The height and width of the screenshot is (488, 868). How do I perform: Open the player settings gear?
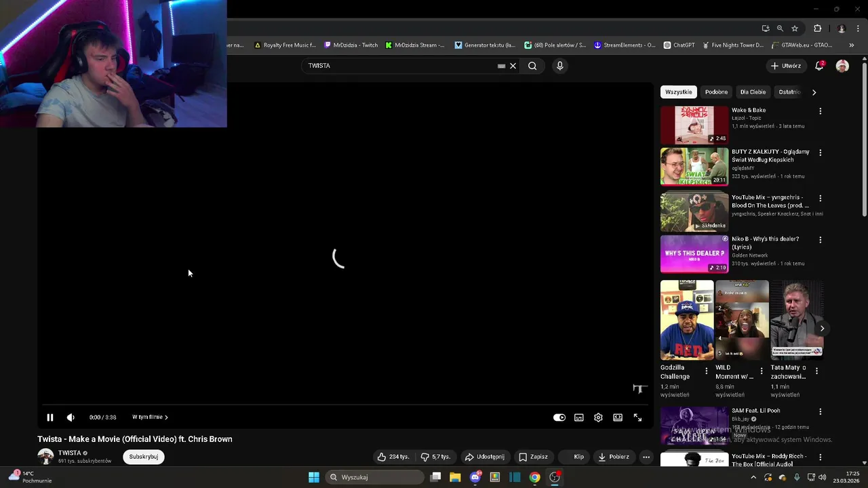[598, 418]
